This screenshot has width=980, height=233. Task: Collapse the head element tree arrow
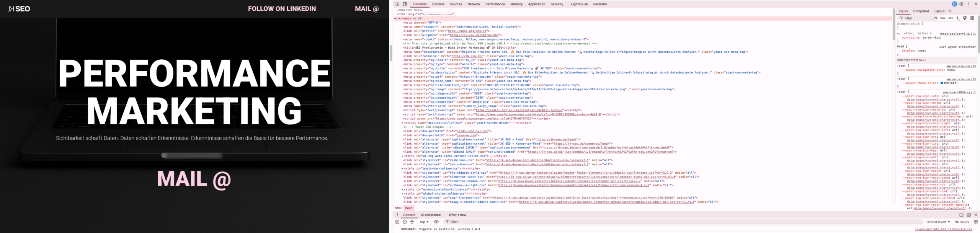[x=399, y=18]
